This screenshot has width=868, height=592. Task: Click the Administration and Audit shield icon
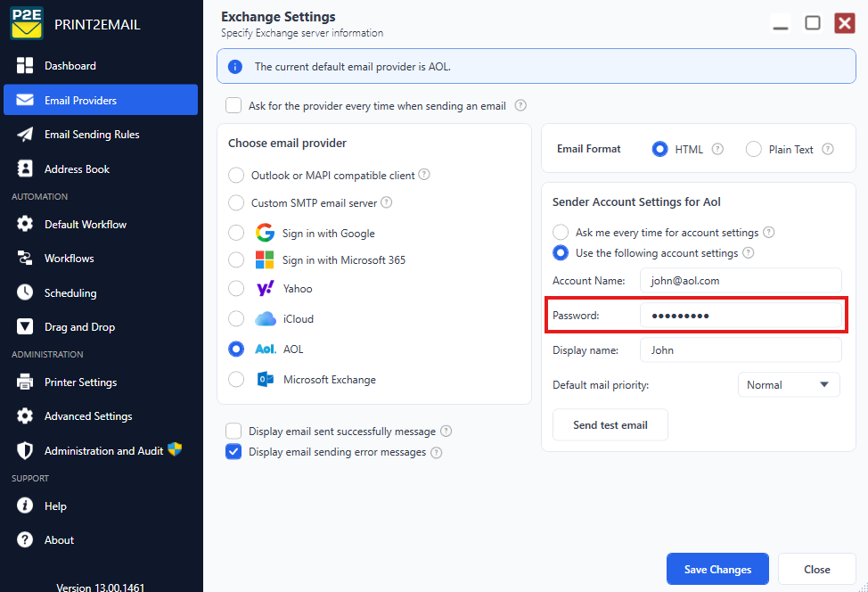click(25, 451)
